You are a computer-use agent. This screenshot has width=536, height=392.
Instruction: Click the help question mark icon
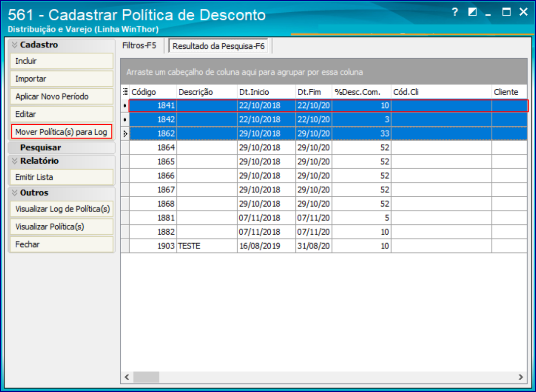click(455, 12)
